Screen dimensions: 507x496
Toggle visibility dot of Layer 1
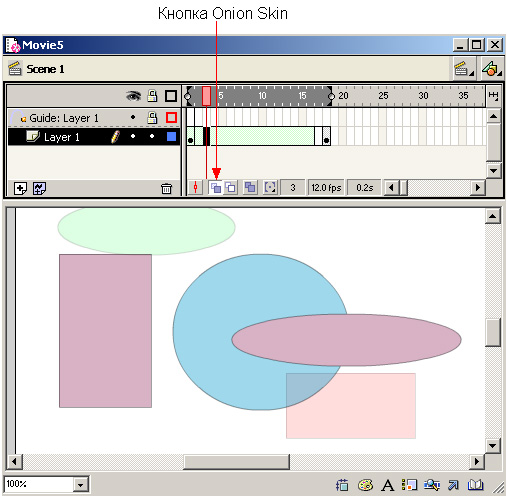133,136
